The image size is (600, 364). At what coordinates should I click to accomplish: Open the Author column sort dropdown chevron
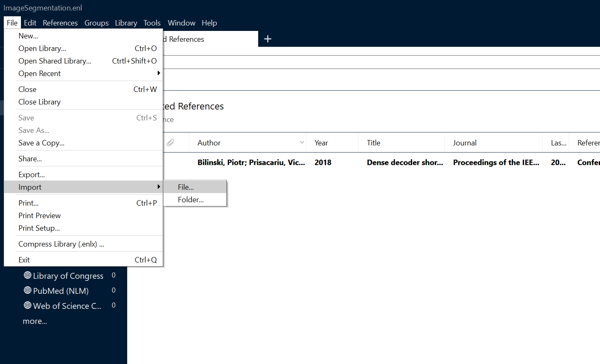(302, 143)
